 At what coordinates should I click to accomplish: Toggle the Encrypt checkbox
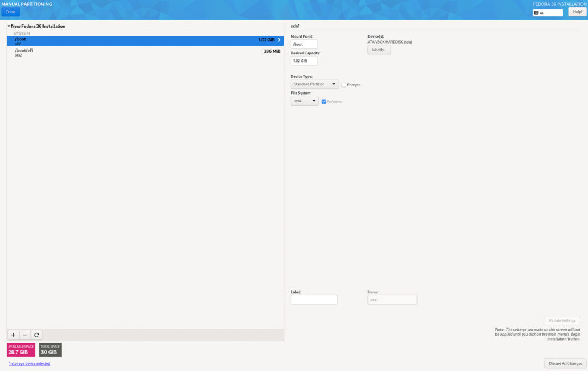point(344,85)
